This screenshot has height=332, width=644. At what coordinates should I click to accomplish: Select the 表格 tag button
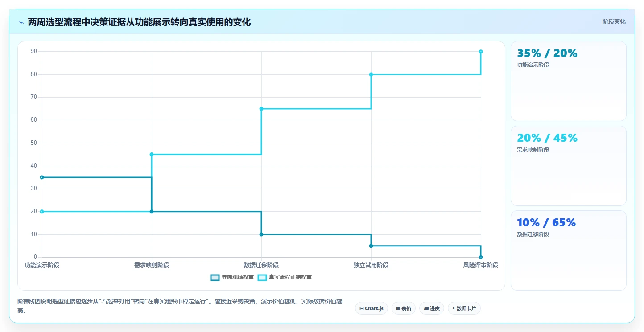[x=404, y=308]
